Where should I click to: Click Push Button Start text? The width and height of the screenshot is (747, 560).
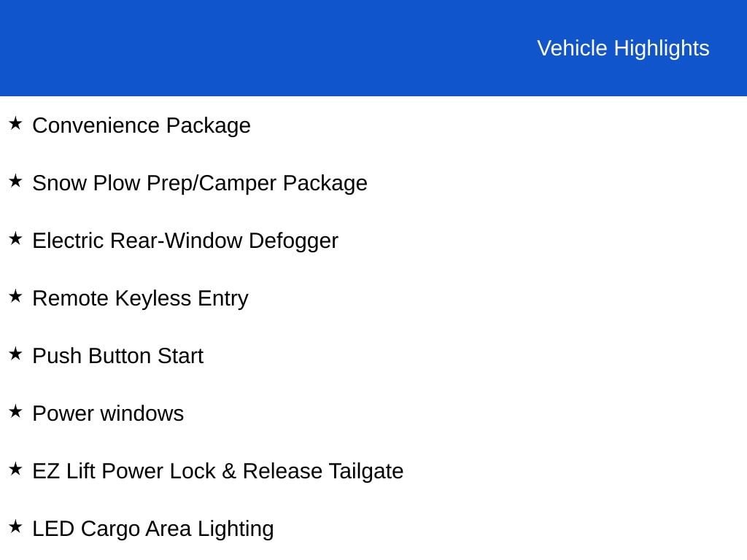(117, 356)
